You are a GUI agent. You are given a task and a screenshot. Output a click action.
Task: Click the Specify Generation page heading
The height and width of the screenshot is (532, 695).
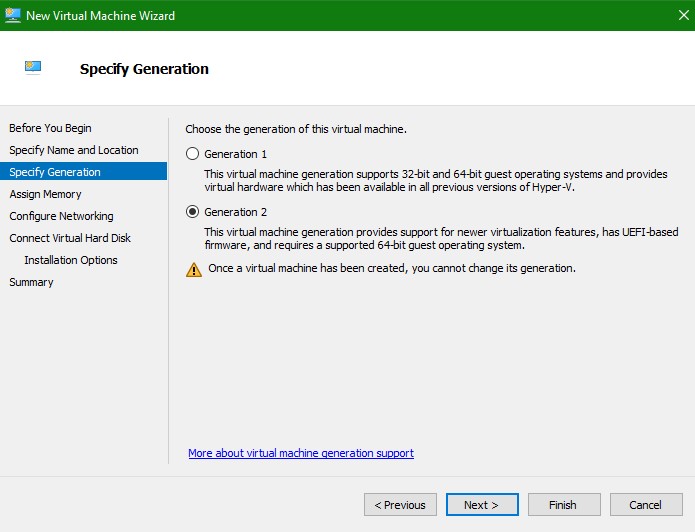[x=144, y=69]
